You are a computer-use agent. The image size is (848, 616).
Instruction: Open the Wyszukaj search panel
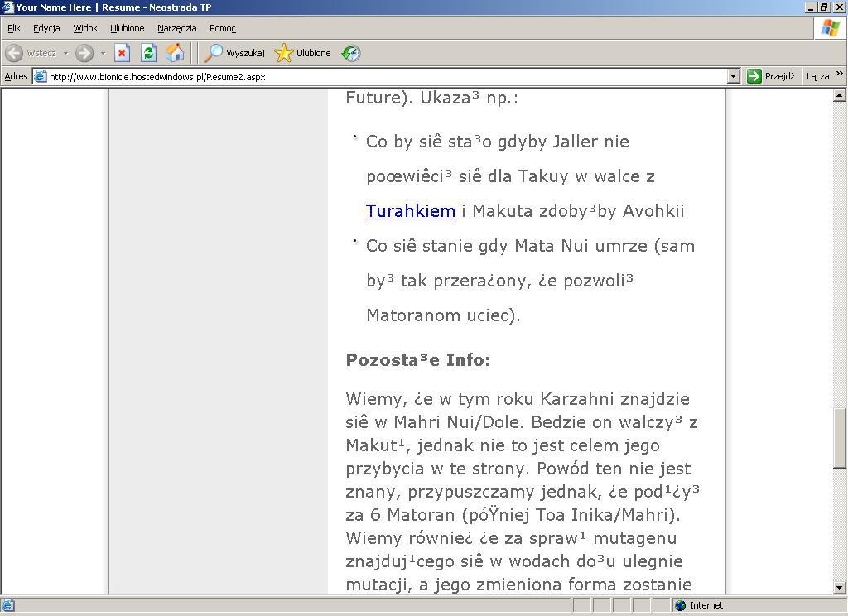point(234,53)
